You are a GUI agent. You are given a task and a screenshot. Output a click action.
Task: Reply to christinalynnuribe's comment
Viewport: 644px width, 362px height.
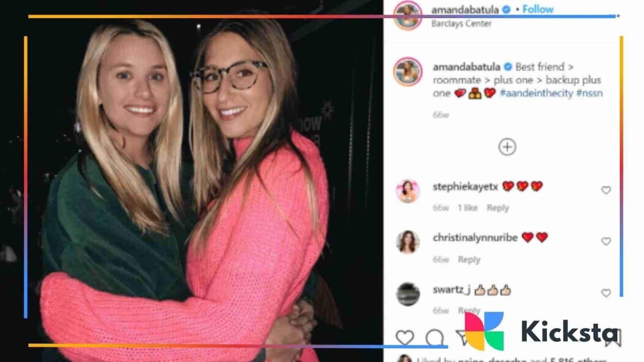click(x=469, y=259)
